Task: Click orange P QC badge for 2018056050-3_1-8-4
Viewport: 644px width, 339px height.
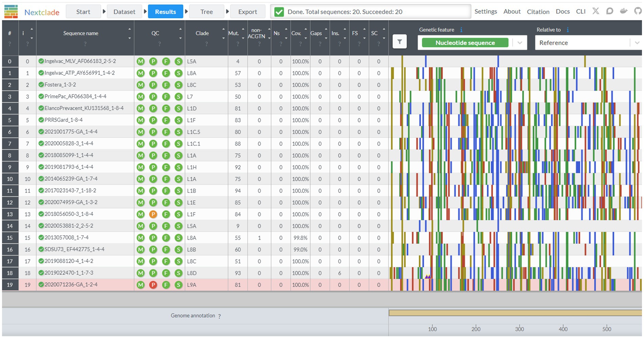Action: tap(153, 214)
